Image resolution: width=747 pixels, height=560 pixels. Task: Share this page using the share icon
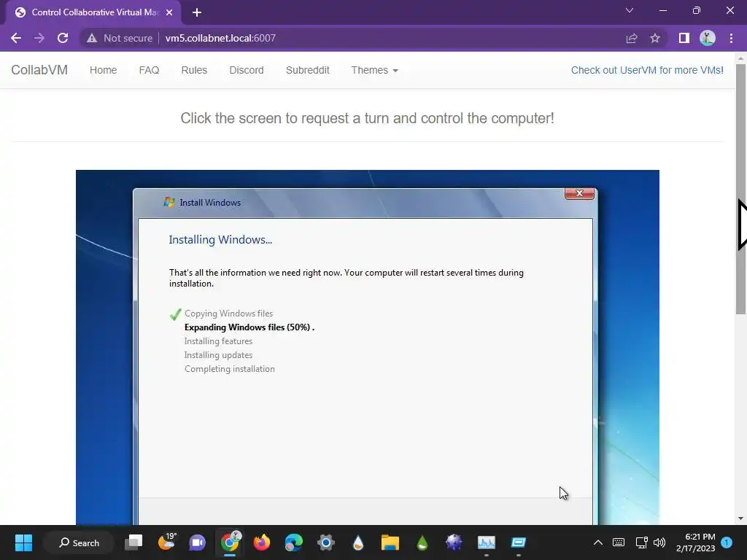(632, 38)
